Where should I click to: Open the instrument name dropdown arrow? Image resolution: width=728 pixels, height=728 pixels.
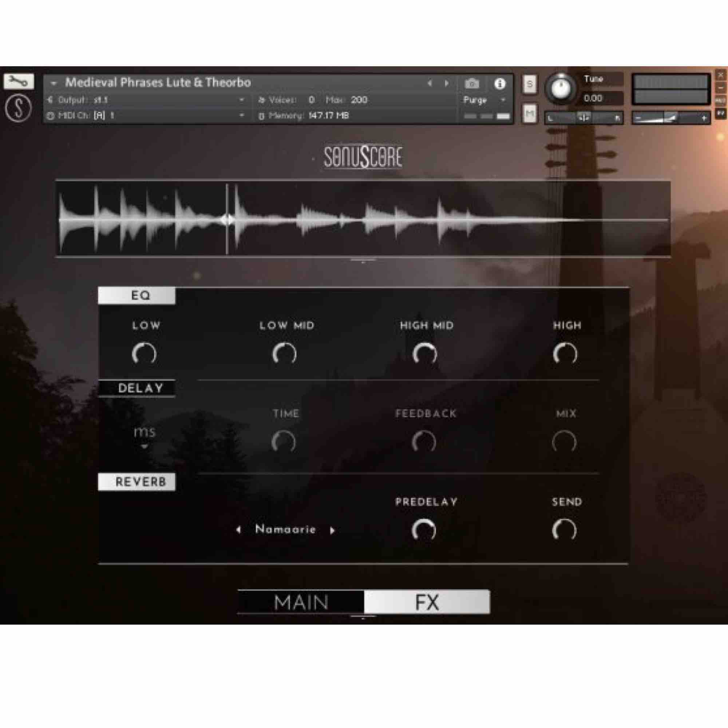coord(54,83)
